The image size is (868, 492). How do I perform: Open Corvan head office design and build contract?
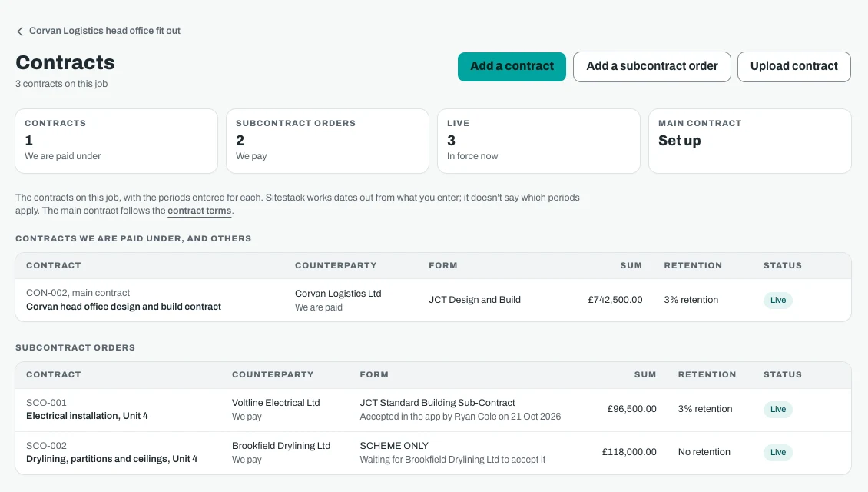[x=124, y=307]
